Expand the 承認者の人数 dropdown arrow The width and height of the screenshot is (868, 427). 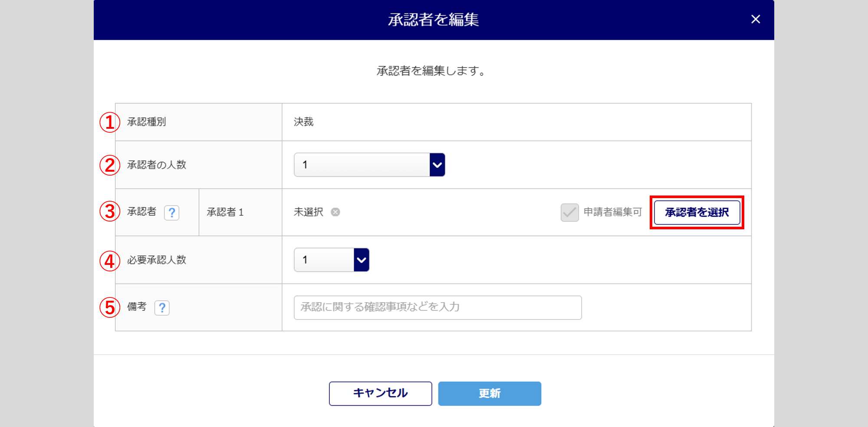click(437, 165)
